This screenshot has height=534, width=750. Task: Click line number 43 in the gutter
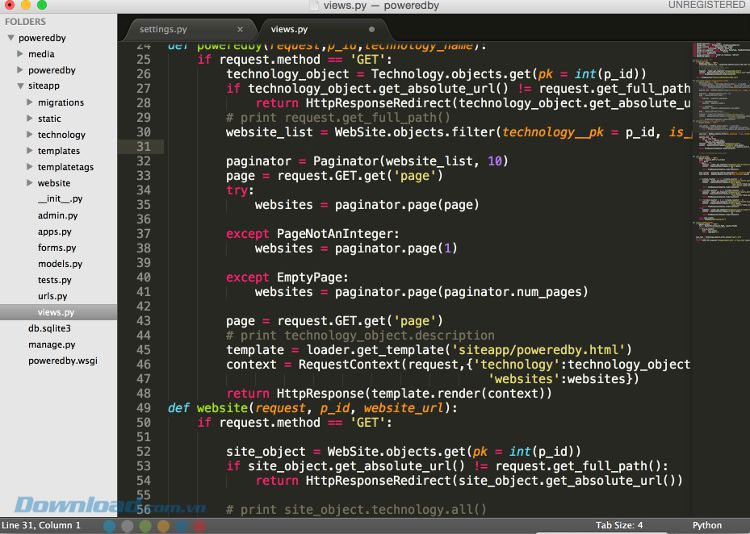[x=142, y=321]
